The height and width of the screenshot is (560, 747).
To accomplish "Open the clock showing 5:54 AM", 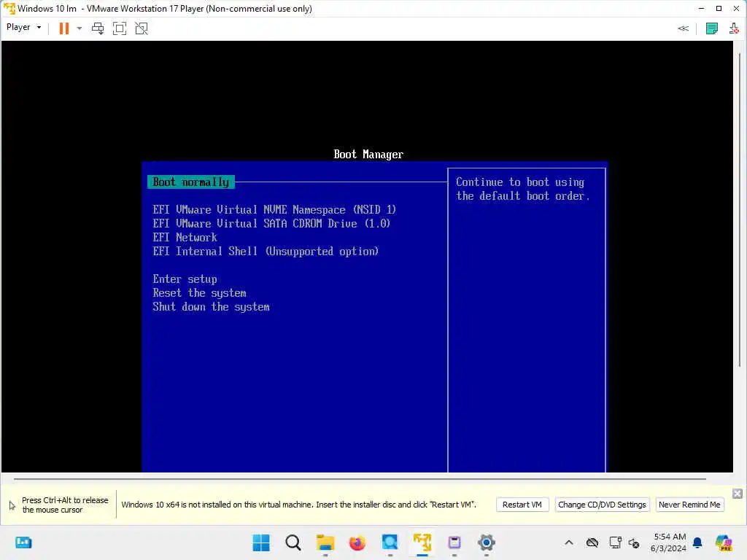I will coord(668,542).
